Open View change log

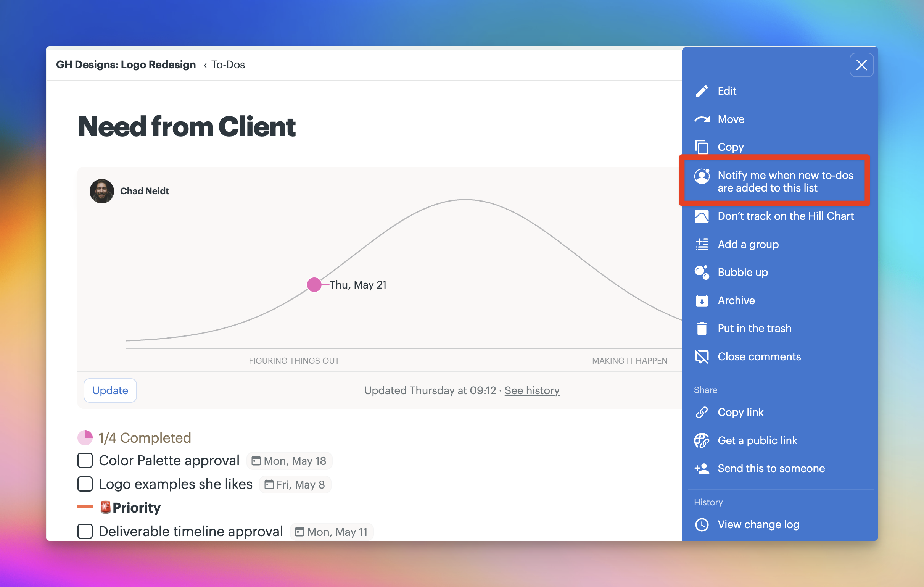coord(758,525)
